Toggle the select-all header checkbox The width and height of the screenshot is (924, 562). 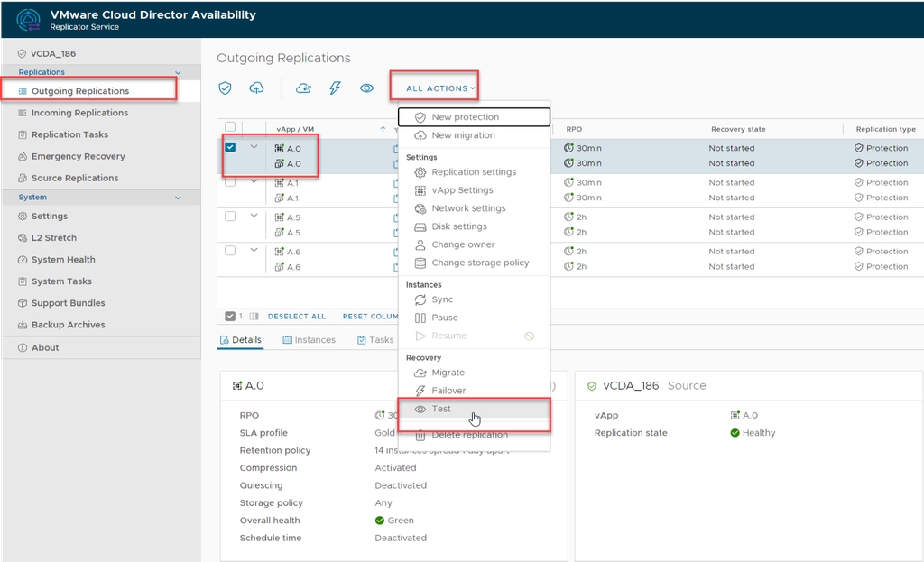(x=230, y=127)
